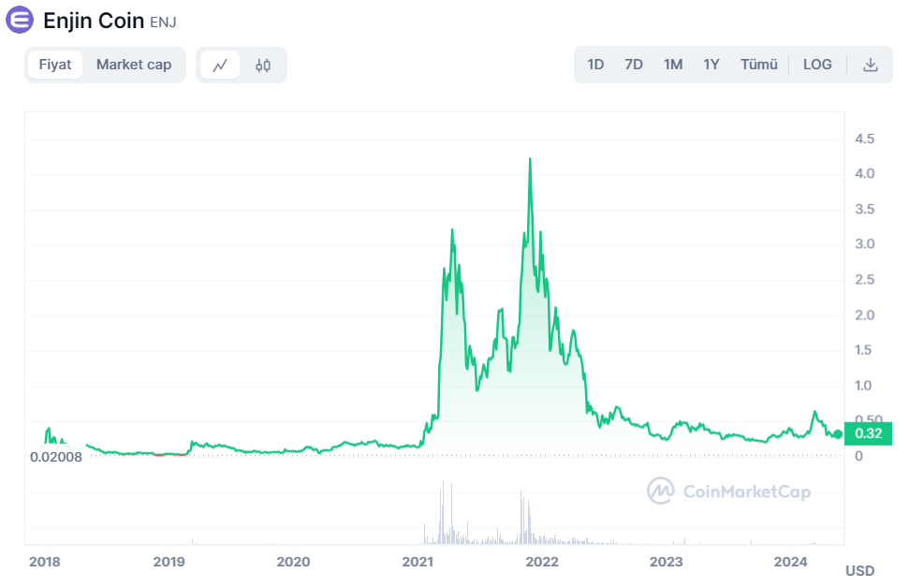This screenshot has width=909, height=588.
Task: Switch to Market cap tab
Action: tap(134, 65)
